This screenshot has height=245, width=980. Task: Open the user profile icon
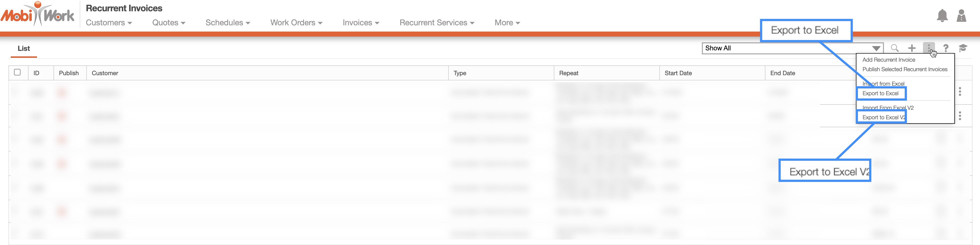(x=961, y=16)
